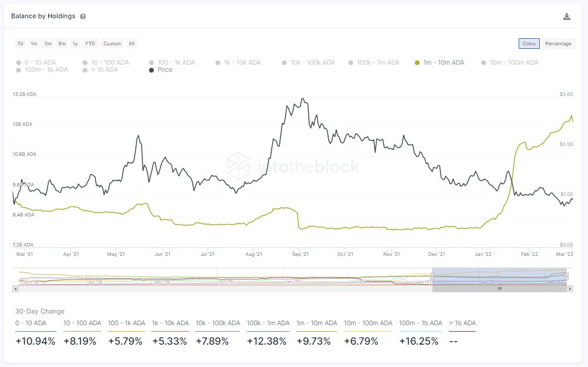This screenshot has height=367, width=588.
Task: Toggle the Price series in the legend
Action: [159, 69]
